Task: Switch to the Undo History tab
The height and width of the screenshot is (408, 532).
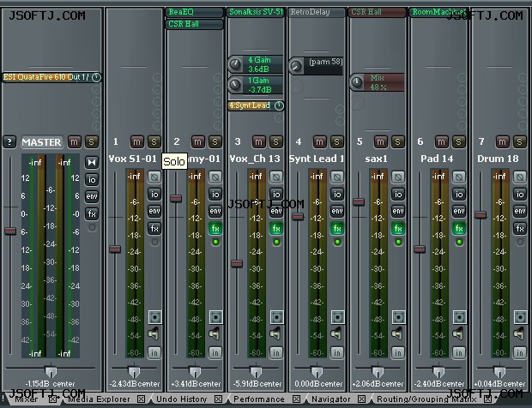Action: coord(182,399)
